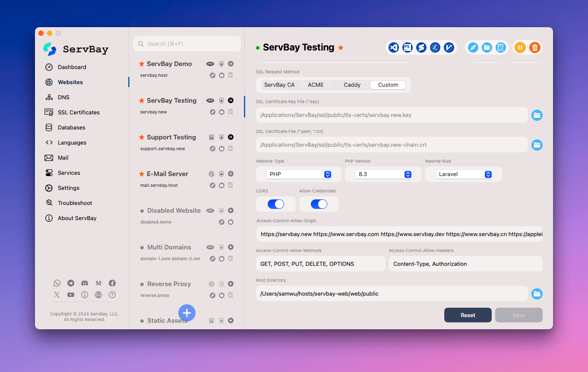The image size is (588, 372).
Task: Disable the Allow-Credentials toggle
Action: 319,204
